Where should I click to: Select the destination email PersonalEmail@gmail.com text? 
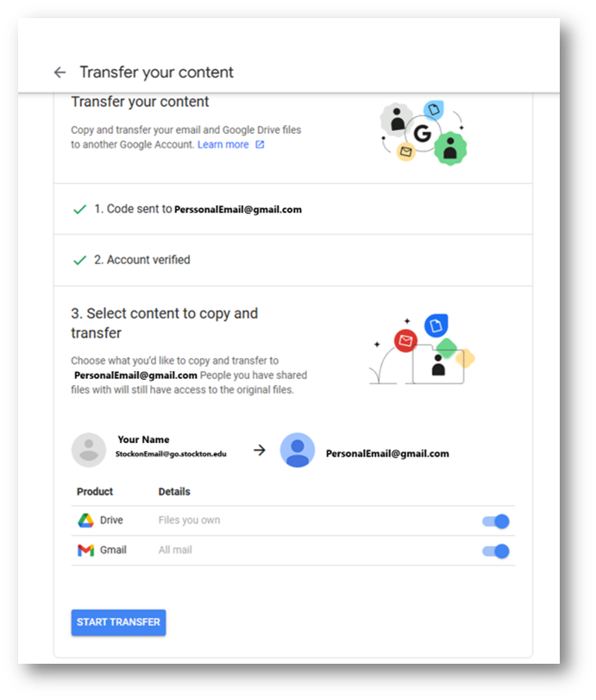(387, 453)
